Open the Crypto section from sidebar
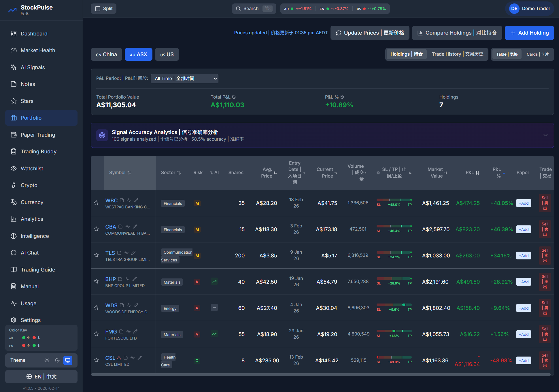Screen dimensions: 559x392 pos(29,185)
